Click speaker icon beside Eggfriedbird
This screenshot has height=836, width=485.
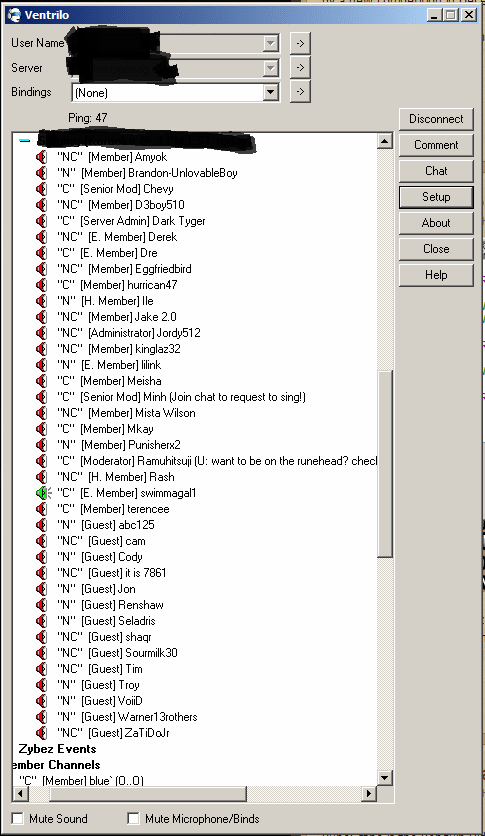point(42,269)
